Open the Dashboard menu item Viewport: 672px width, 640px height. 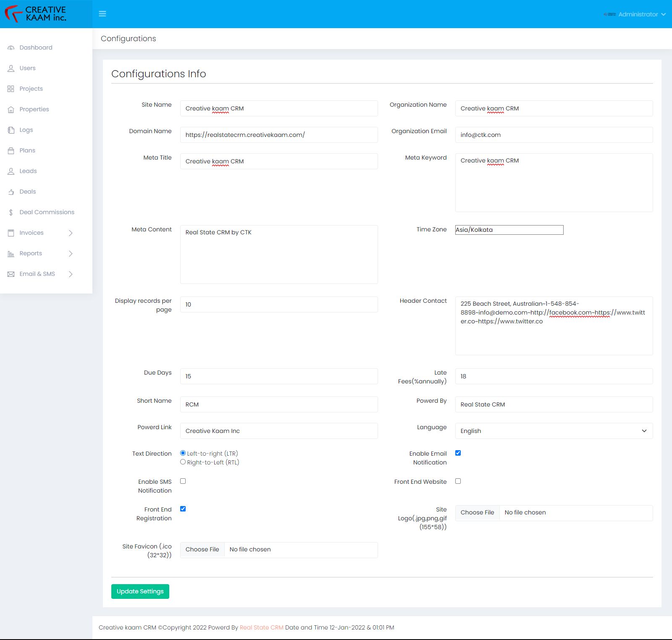(36, 47)
